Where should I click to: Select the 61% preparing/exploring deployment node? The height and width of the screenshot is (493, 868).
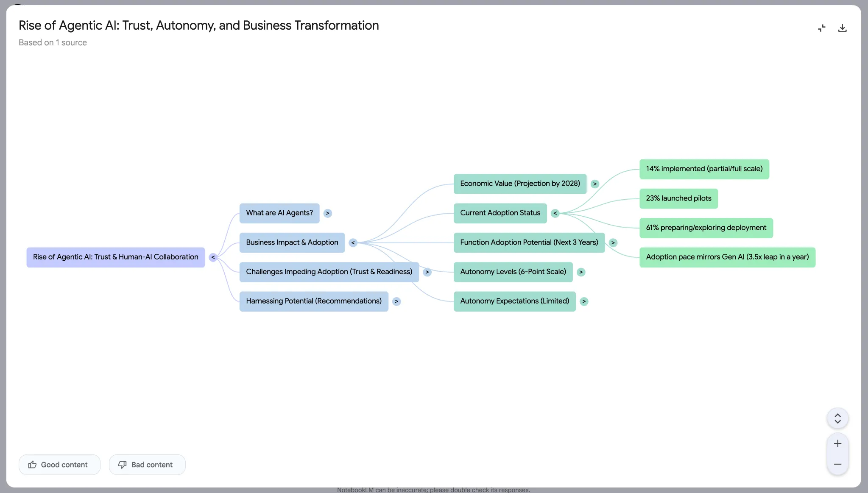(x=706, y=228)
